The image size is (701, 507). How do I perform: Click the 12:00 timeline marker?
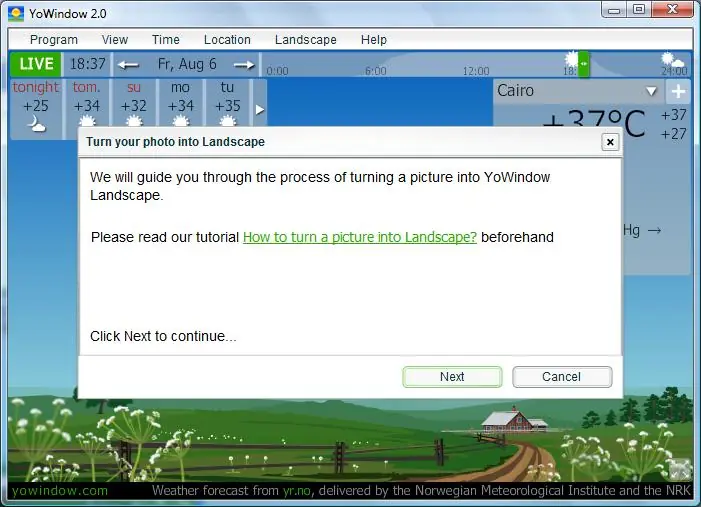pyautogui.click(x=476, y=71)
